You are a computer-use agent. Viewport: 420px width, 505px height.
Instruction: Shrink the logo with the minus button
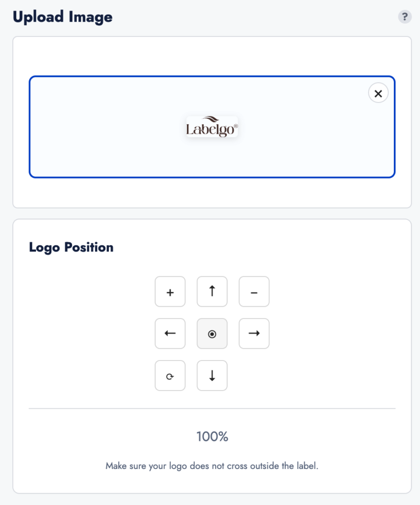point(254,292)
